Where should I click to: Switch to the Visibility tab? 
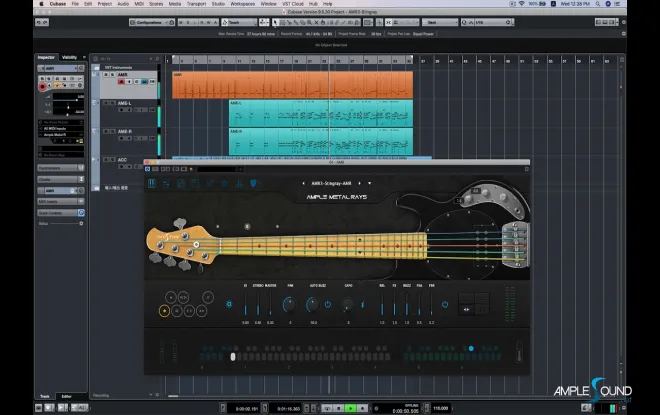point(69,57)
